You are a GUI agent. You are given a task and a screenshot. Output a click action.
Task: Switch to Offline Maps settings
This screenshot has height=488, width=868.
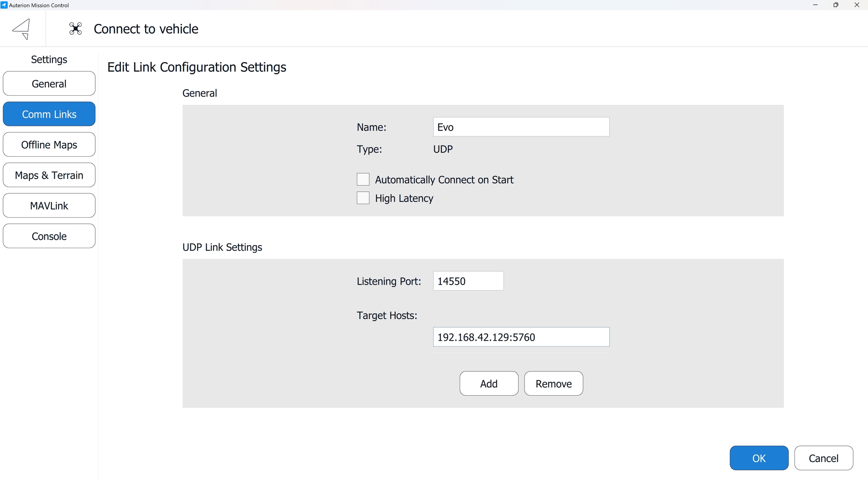coord(49,145)
